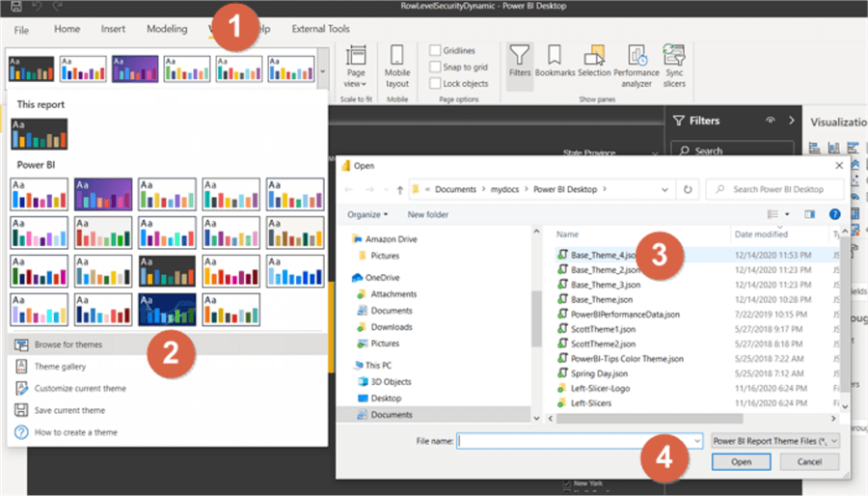Open Theme gallery link

[x=60, y=367]
